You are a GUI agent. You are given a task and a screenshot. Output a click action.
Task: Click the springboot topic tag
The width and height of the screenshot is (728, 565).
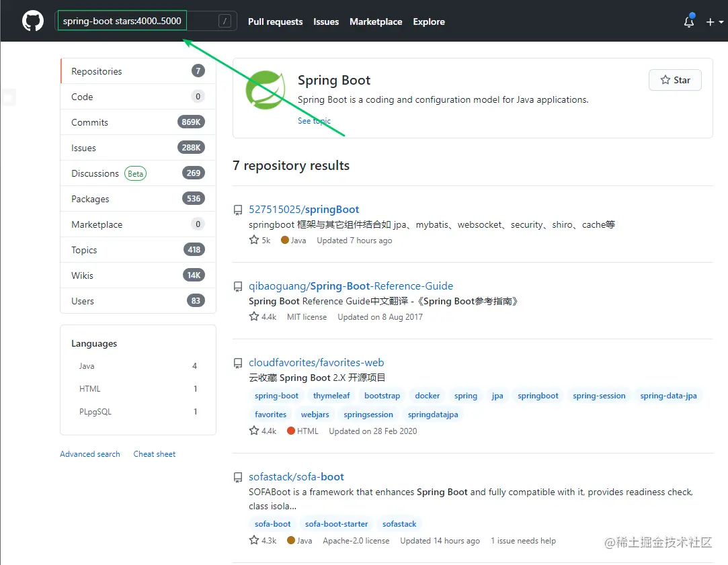coord(538,396)
